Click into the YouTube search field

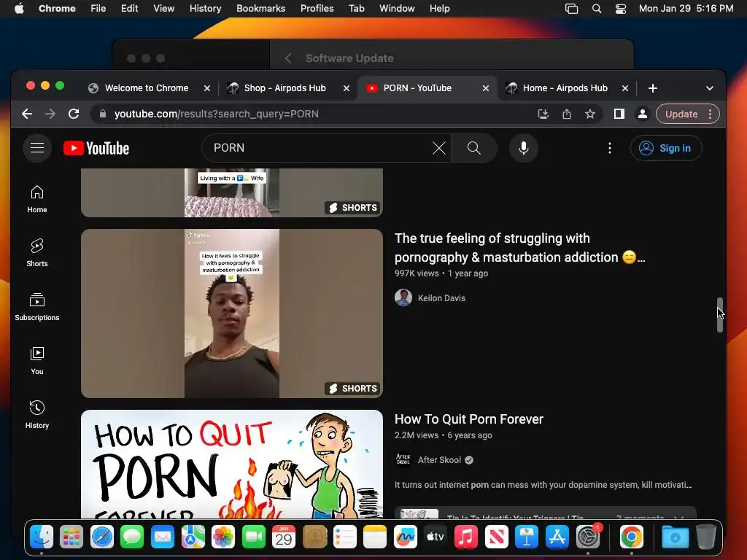[320, 148]
